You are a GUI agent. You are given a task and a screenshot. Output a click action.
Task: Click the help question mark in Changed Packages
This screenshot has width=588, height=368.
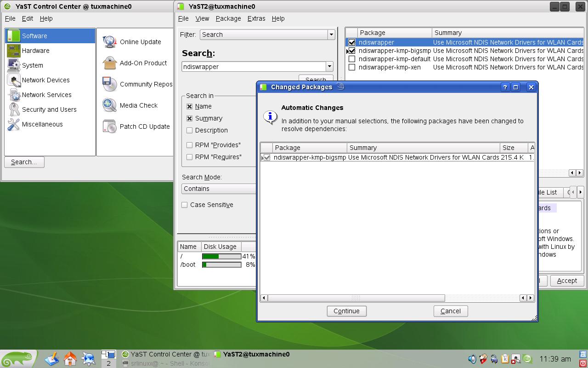point(505,87)
